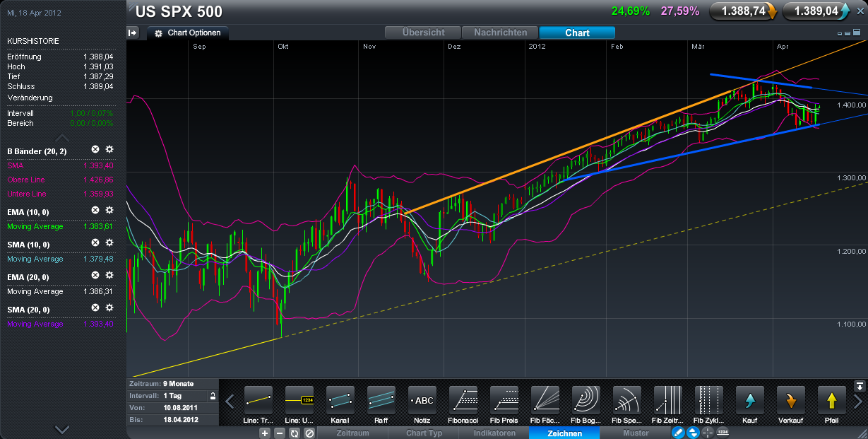Screen dimensions: 868x439
Task: Switch to the Nachrichten tab
Action: pos(500,33)
